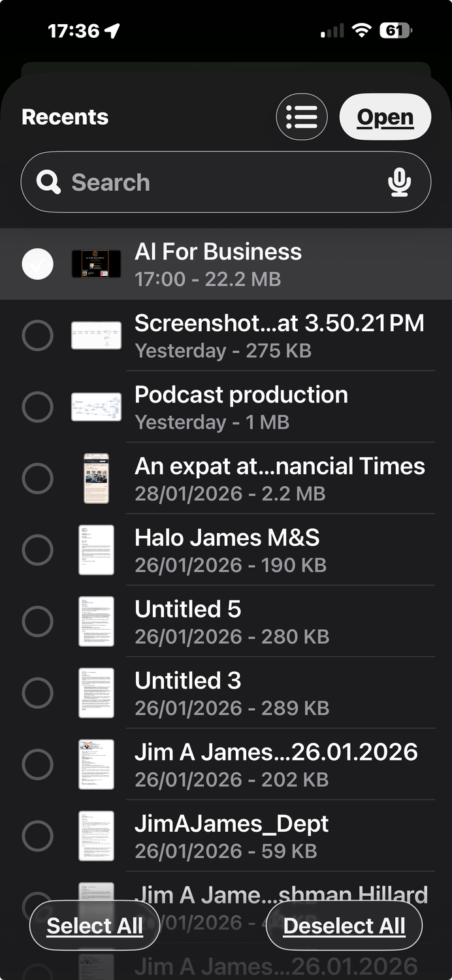Open the AI For Business thumbnail
The width and height of the screenshot is (452, 980).
pos(96,264)
